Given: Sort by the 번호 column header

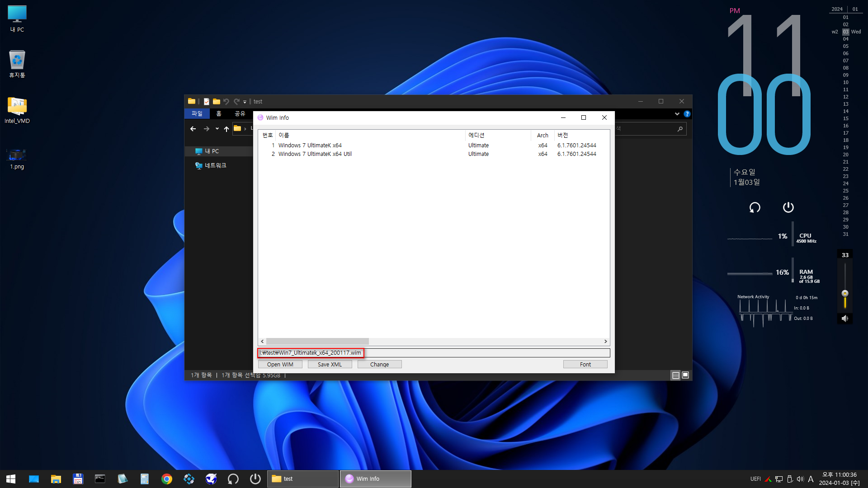Looking at the screenshot, I should [268, 135].
